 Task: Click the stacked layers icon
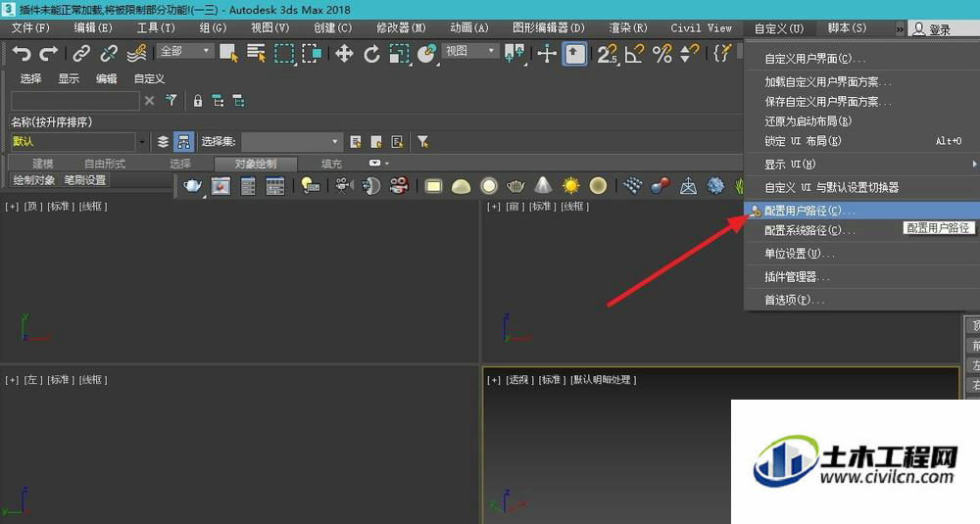pos(163,142)
